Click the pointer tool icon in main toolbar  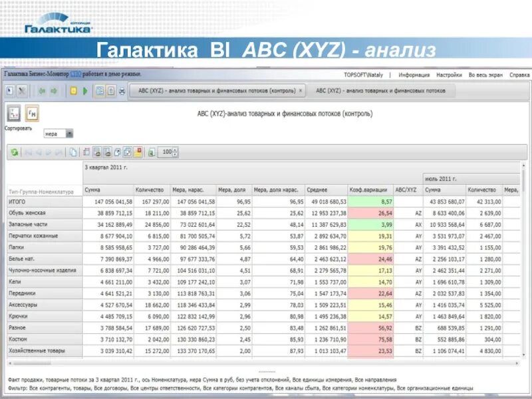[10, 91]
